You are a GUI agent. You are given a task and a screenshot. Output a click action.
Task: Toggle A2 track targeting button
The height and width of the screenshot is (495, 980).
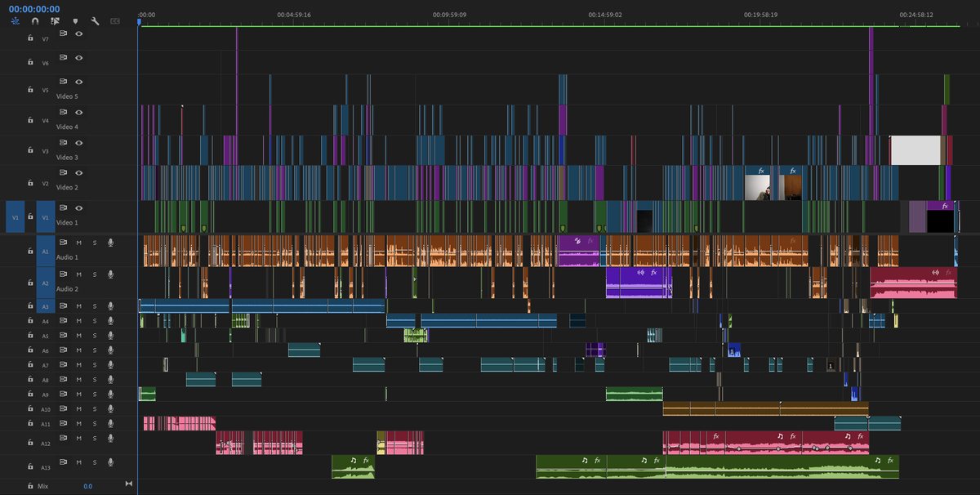pos(46,283)
